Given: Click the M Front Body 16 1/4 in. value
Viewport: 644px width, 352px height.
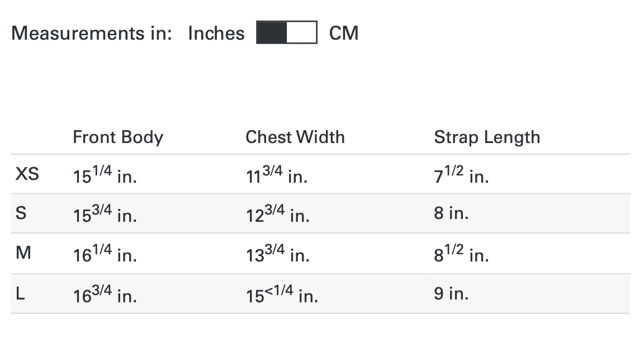Looking at the screenshot, I should (x=105, y=254).
